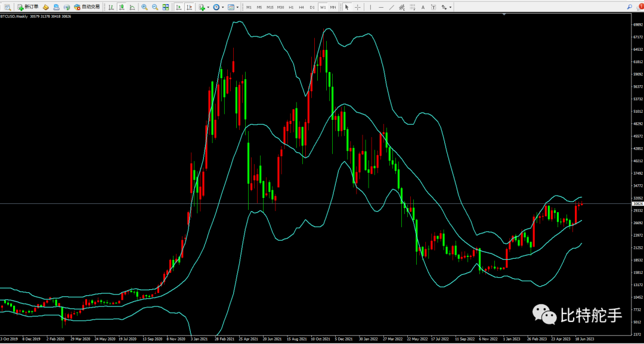Click the zoom out magnifier icon
Viewport: 644px width, 344px height.
155,7
